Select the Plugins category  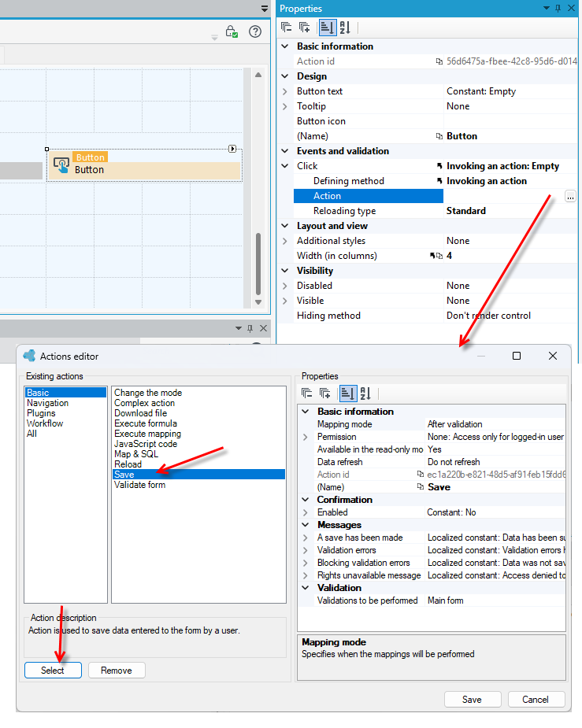tap(65, 412)
